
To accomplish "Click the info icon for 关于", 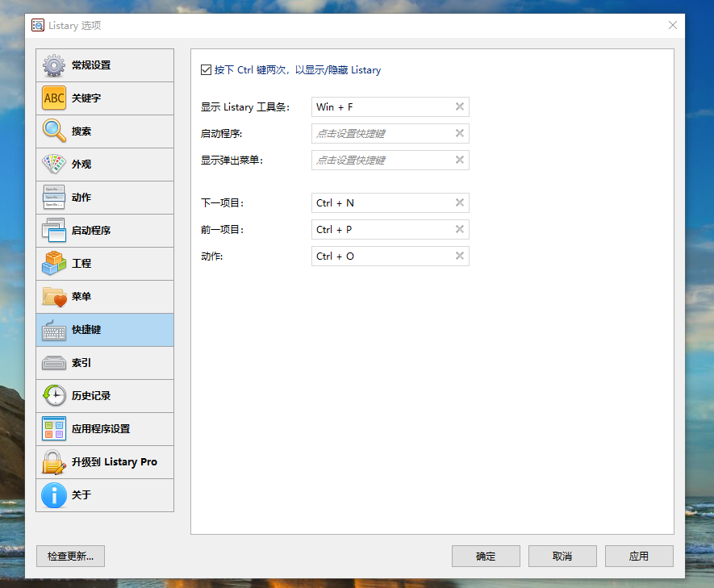I will [54, 495].
